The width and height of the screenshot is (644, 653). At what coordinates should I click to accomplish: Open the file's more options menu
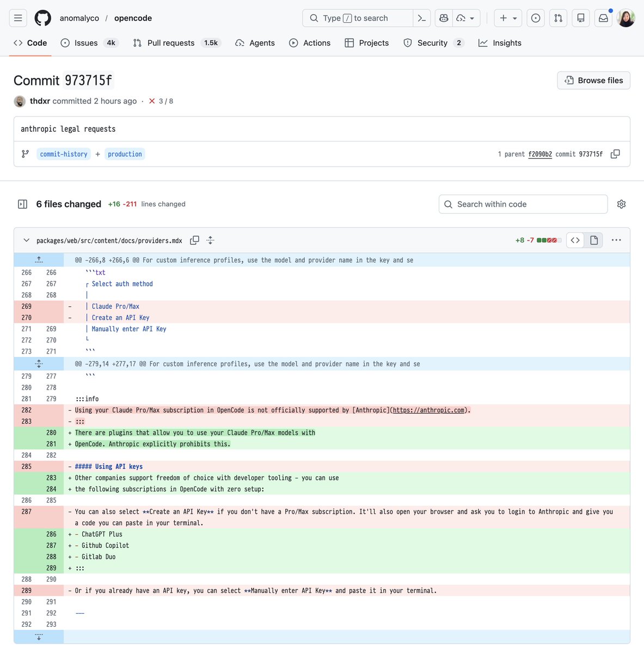tap(616, 240)
